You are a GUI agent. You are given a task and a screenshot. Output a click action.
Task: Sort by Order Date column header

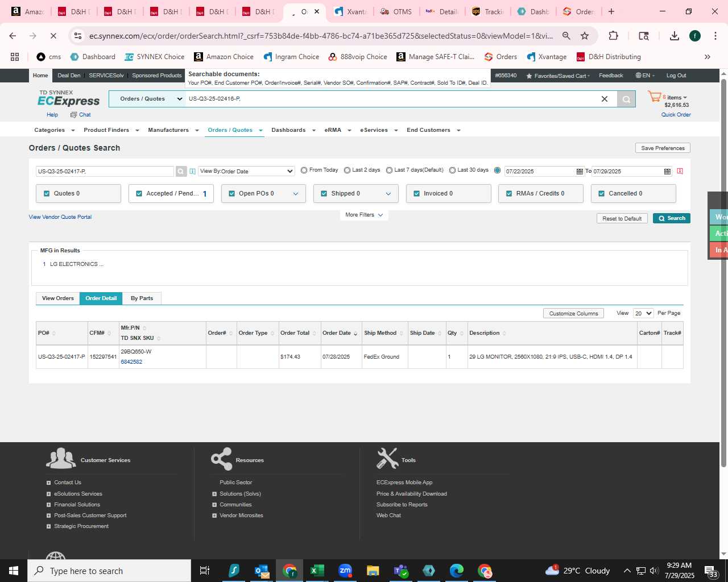coord(340,333)
